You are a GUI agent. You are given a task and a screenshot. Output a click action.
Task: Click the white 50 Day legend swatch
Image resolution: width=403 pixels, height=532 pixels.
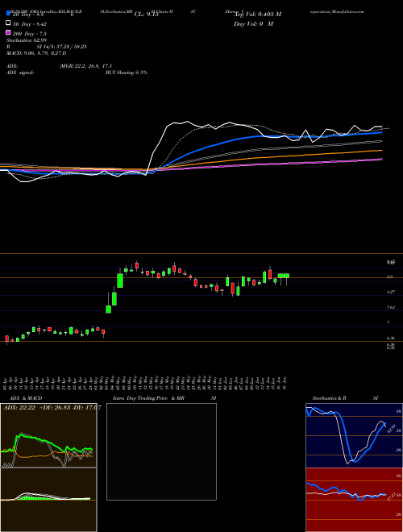[x=8, y=23]
